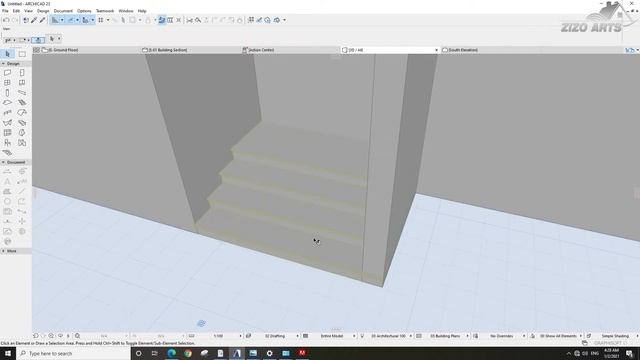This screenshot has height=360, width=640.
Task: Open the Options menu
Action: (x=84, y=11)
